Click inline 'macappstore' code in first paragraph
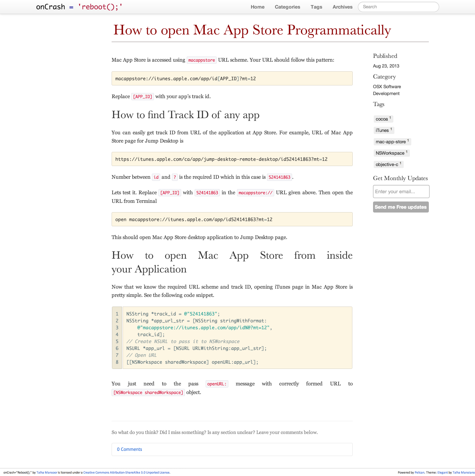 pos(202,60)
